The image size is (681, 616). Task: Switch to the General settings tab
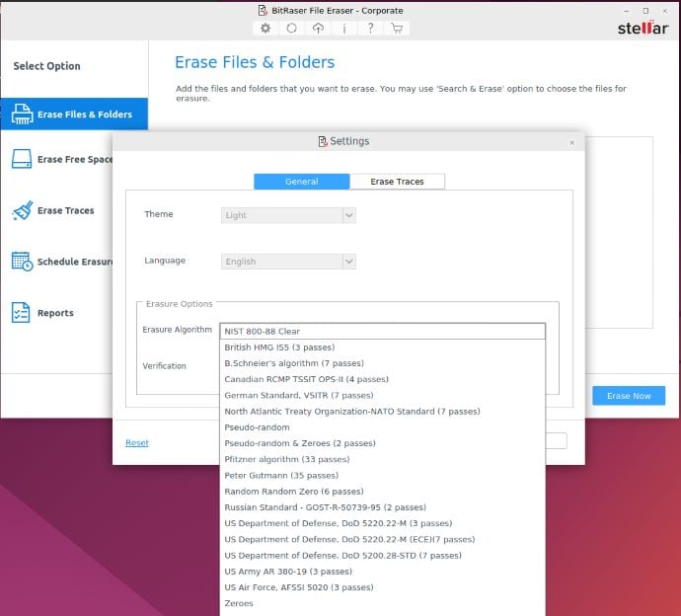coord(301,182)
